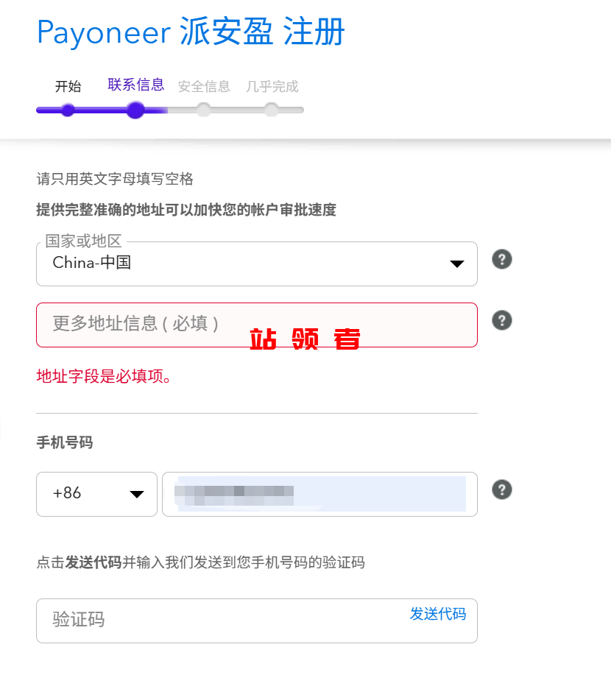Click the Payoneer 派安盈 注册 heading
Viewport: 611px width, 700px height.
191,32
